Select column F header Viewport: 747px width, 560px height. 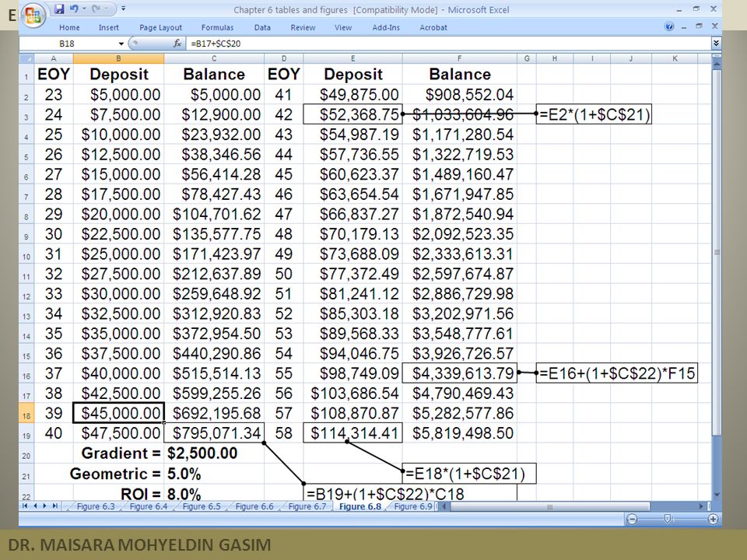459,58
